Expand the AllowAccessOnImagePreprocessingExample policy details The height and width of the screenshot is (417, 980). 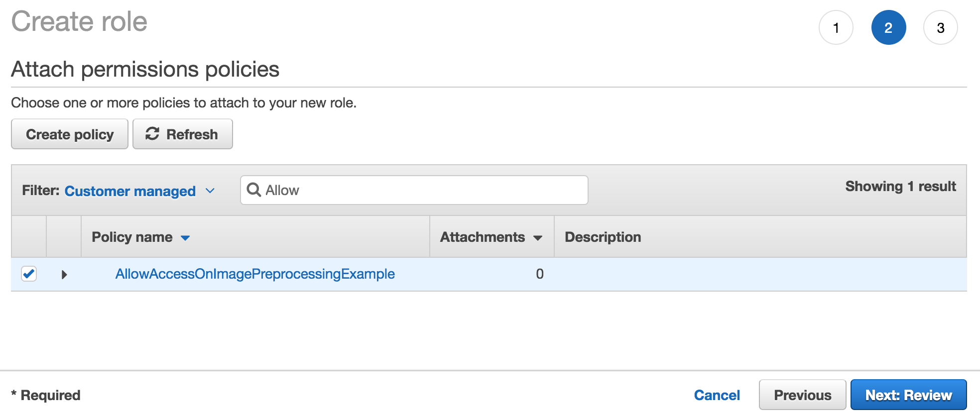pyautogui.click(x=64, y=274)
